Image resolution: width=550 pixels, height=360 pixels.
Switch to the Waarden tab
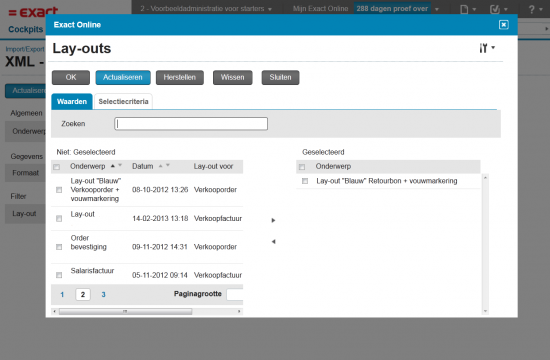coord(72,101)
